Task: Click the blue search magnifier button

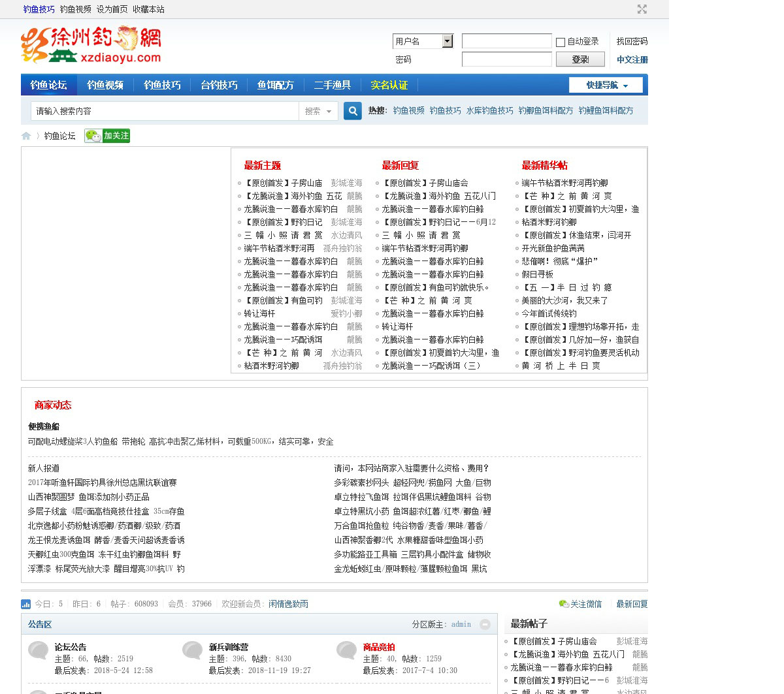Action: tap(353, 111)
